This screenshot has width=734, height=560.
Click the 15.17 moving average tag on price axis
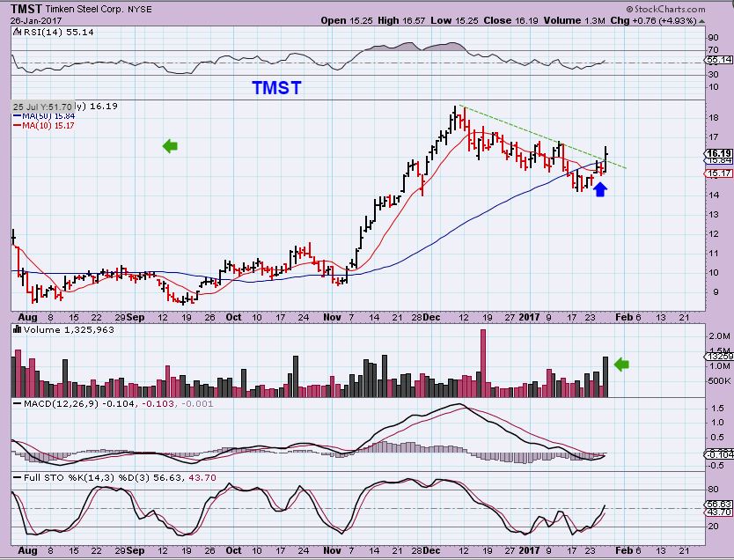coord(718,173)
